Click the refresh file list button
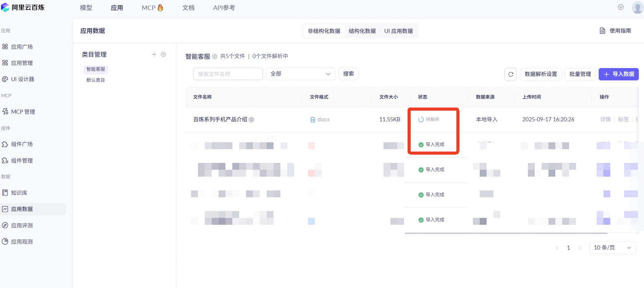Viewport: 644px width, 288px height. coord(511,74)
